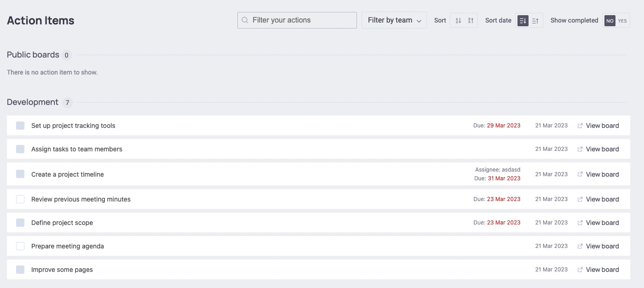The image size is (644, 288).
Task: Click the search magnifier icon
Action: [x=245, y=20]
